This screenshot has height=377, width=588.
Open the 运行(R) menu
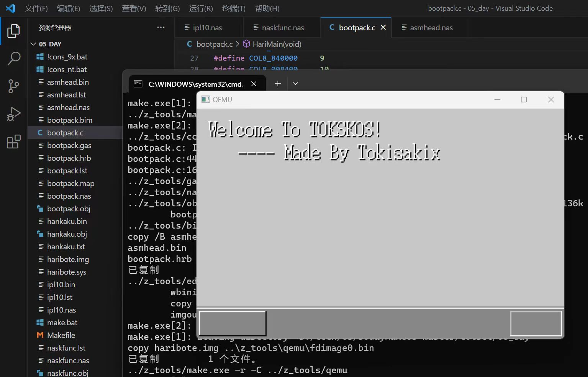pos(201,8)
